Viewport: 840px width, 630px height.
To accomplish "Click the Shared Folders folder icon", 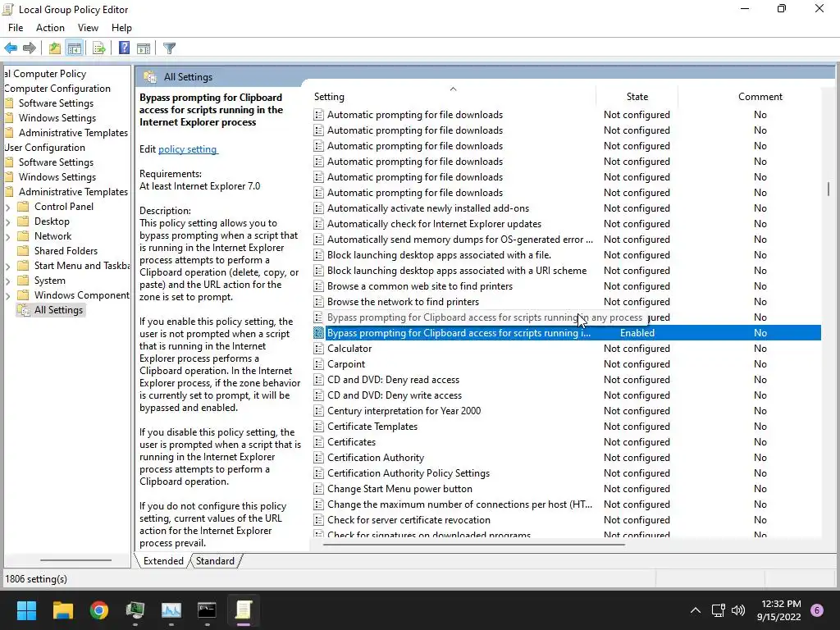I will pyautogui.click(x=23, y=251).
